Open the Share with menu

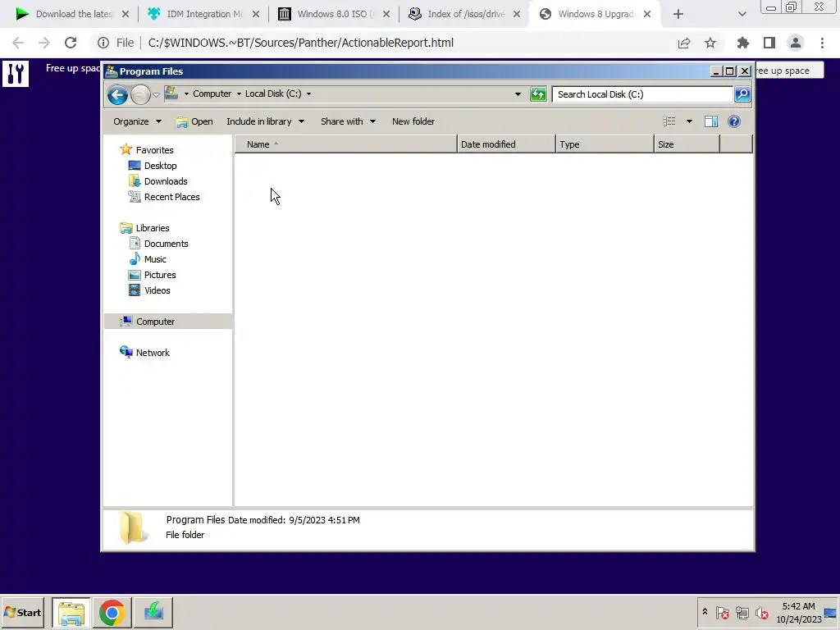point(348,121)
